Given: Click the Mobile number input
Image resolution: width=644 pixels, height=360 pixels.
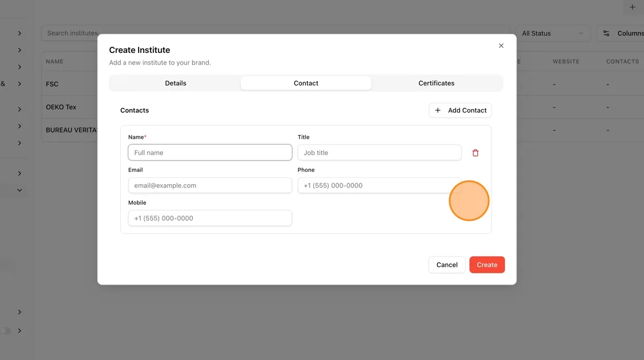Looking at the screenshot, I should point(210,218).
